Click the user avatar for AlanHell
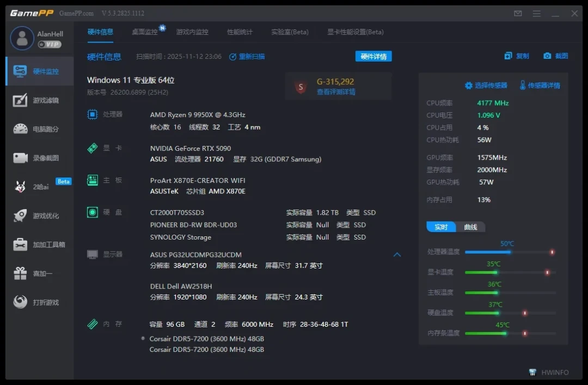This screenshot has height=385, width=588. (x=22, y=38)
